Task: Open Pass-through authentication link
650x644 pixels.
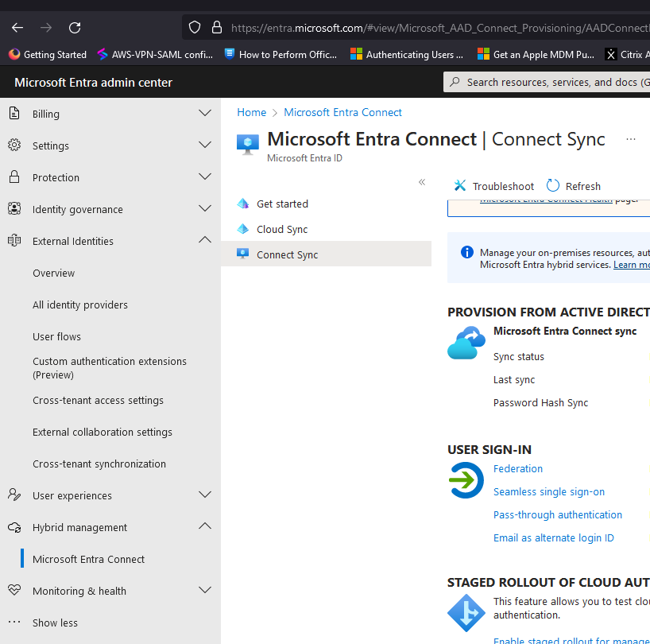Action: point(558,515)
